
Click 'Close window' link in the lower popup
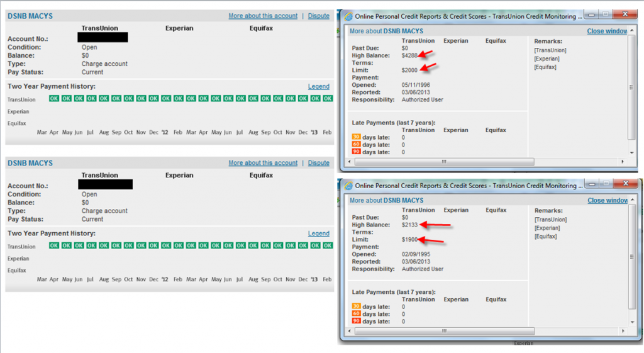tap(607, 200)
